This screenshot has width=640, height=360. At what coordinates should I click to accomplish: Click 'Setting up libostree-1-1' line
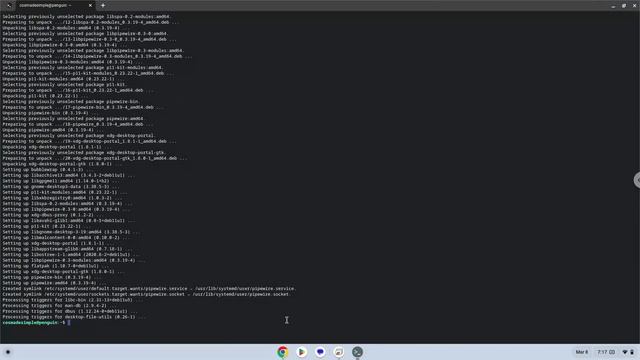(71, 254)
